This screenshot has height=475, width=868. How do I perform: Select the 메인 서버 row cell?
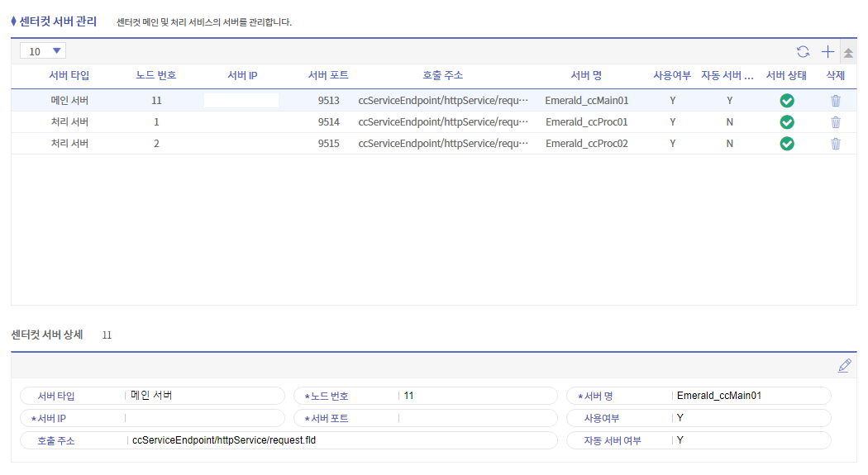click(69, 101)
